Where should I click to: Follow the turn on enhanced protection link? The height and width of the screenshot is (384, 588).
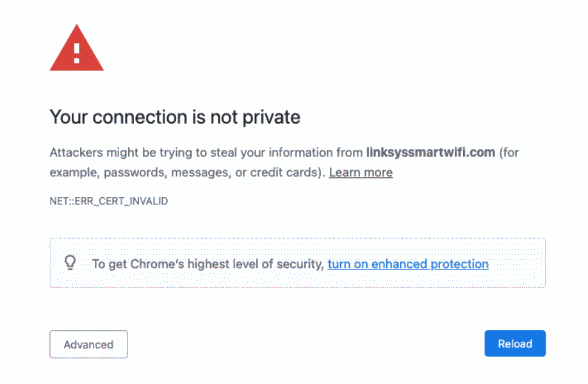408,264
